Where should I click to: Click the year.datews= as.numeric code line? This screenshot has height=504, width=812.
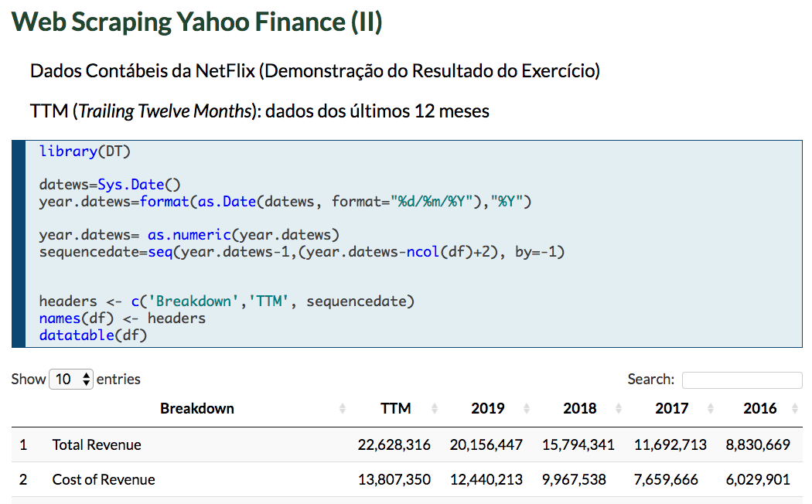point(189,235)
